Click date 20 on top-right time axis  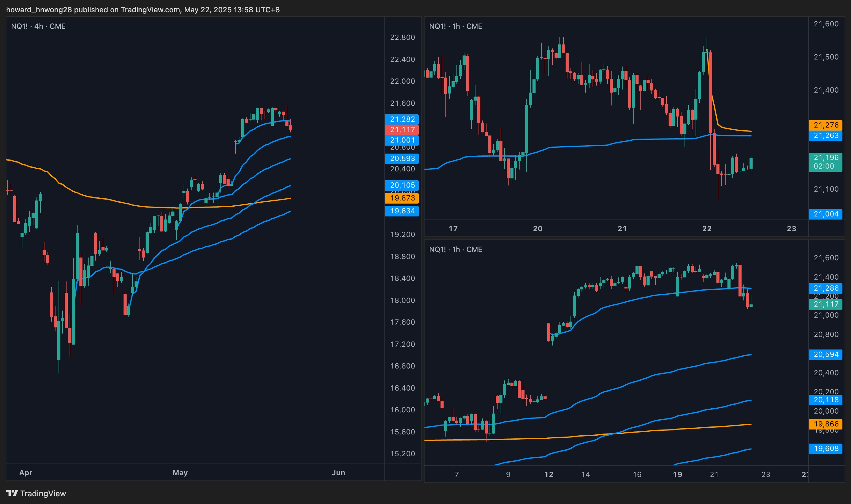(x=538, y=229)
